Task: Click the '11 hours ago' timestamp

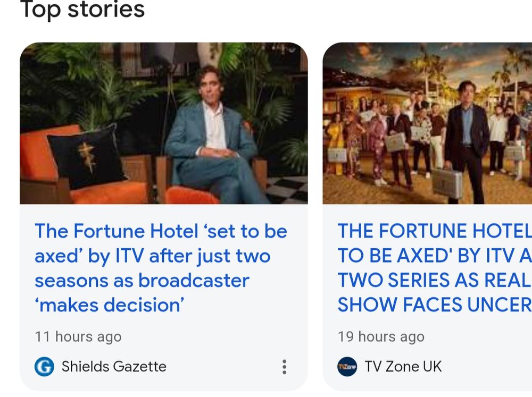Action: pyautogui.click(x=78, y=337)
